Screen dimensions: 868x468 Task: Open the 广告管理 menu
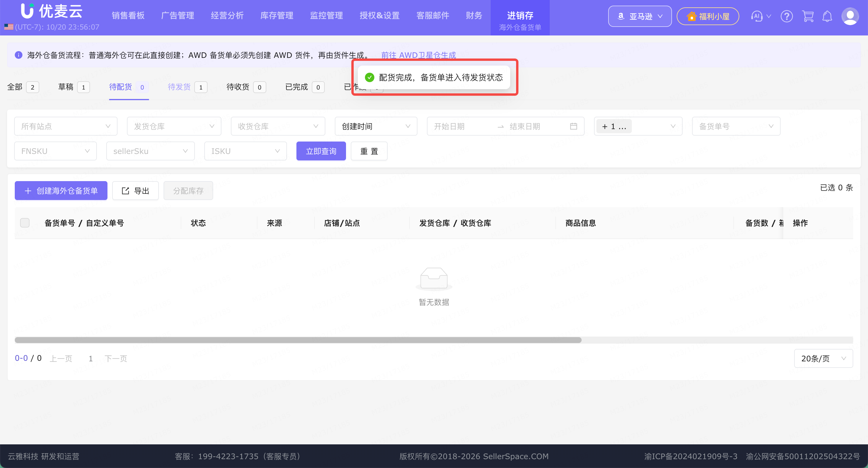[x=177, y=15]
